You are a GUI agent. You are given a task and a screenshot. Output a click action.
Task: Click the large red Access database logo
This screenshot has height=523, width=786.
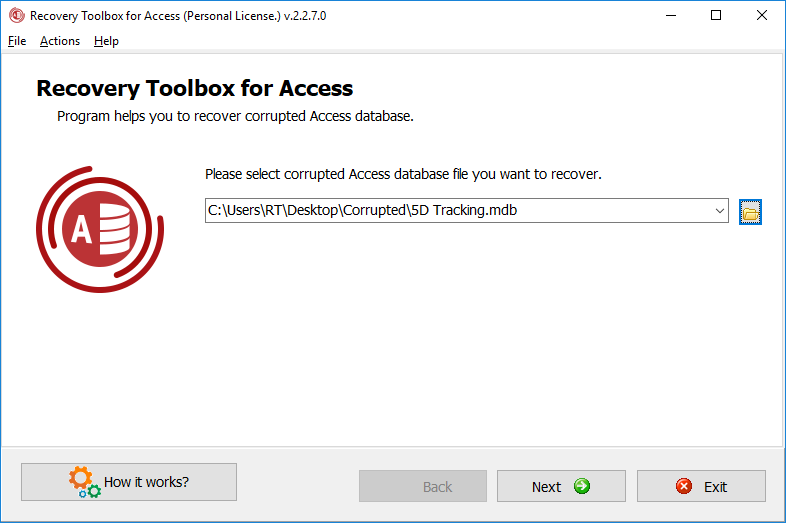tap(100, 230)
